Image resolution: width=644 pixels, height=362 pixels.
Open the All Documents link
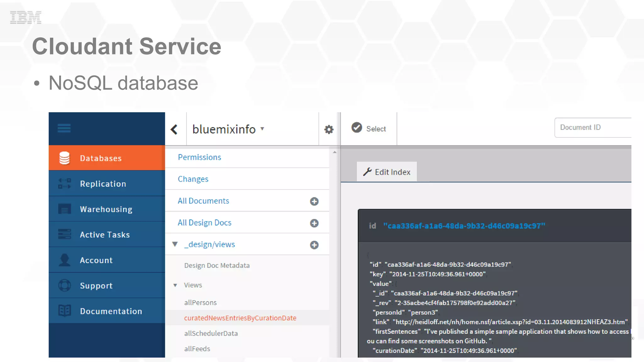point(203,201)
